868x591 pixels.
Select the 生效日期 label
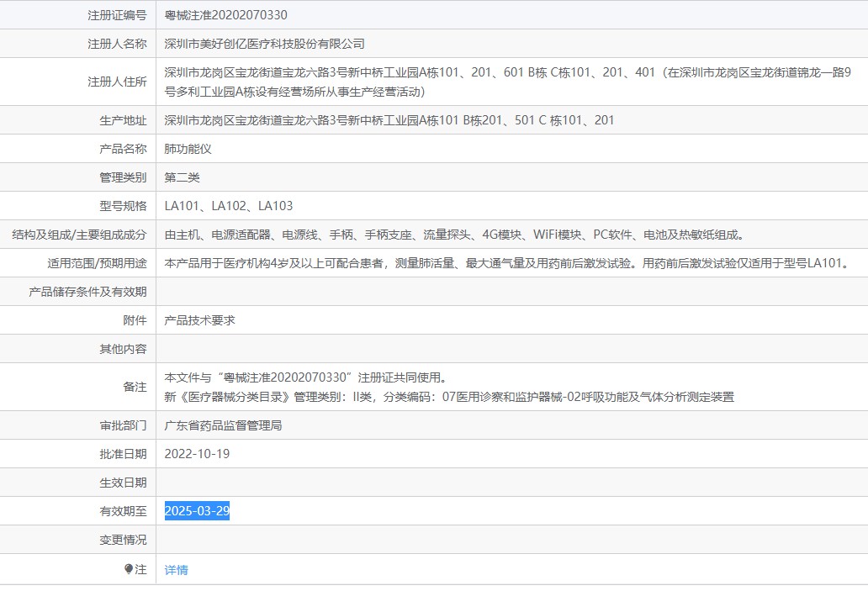(123, 483)
